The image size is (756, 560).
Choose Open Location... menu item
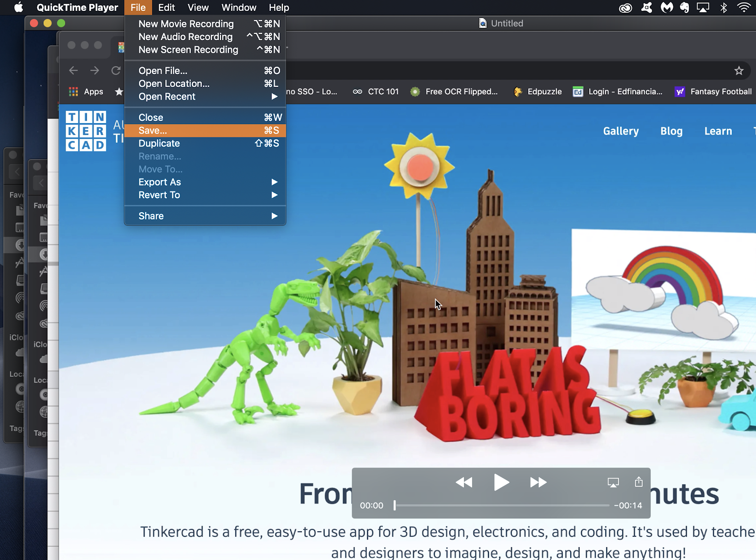tap(205, 84)
